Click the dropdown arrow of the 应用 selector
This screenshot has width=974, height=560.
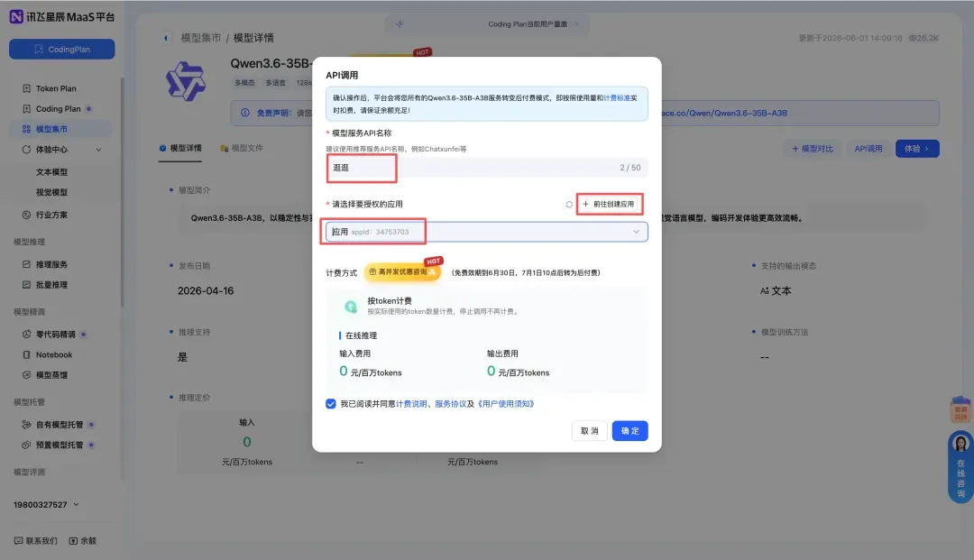click(636, 232)
